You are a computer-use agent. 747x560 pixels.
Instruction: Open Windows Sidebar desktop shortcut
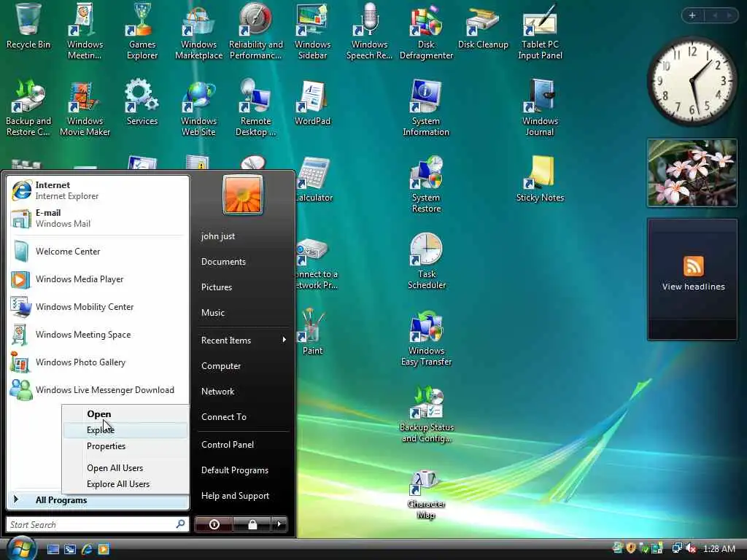(312, 31)
